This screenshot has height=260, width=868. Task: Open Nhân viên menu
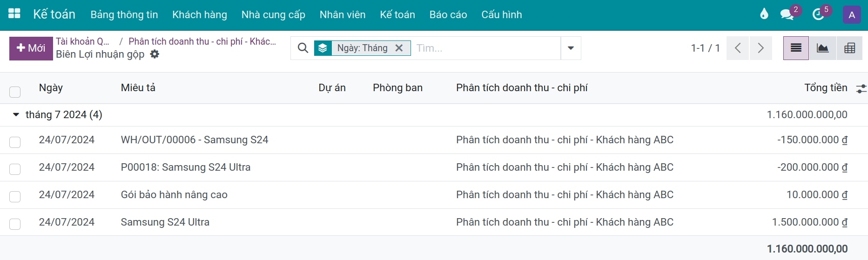tap(343, 15)
